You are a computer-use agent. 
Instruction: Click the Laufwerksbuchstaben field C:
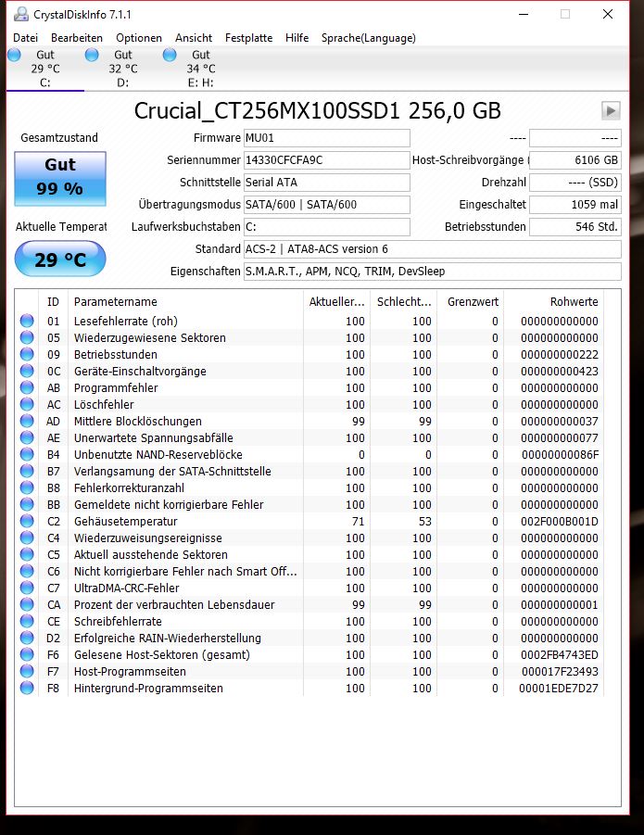(327, 227)
